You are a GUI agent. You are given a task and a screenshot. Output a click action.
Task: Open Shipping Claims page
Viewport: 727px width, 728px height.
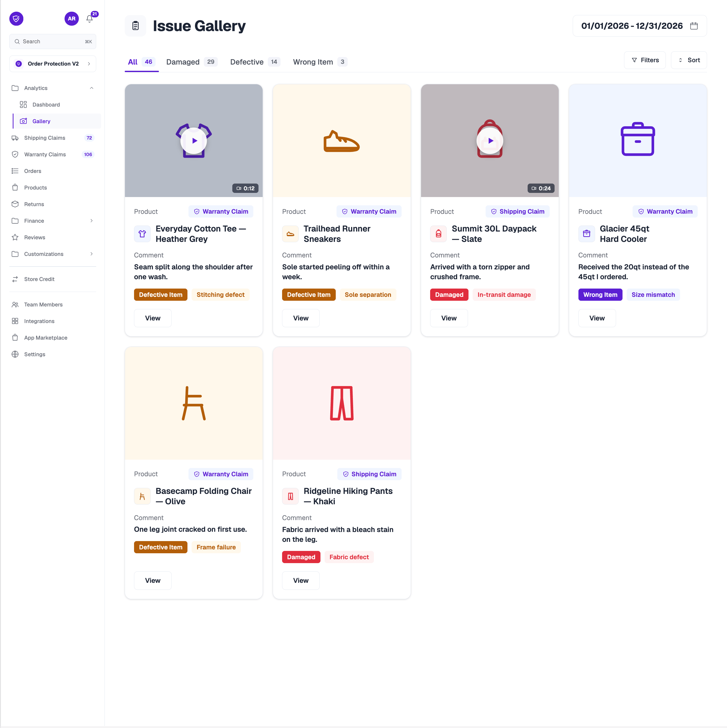tap(53, 137)
